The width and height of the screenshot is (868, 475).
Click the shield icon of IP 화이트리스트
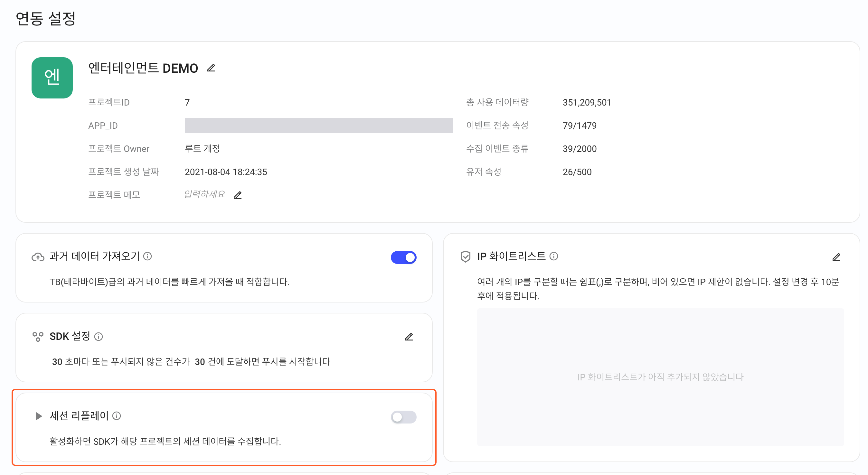coord(465,257)
